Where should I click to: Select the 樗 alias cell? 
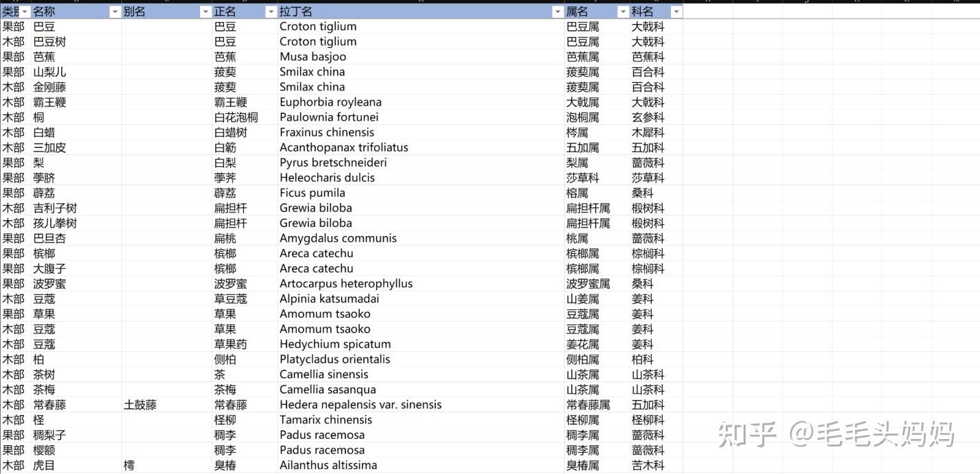(x=167, y=465)
